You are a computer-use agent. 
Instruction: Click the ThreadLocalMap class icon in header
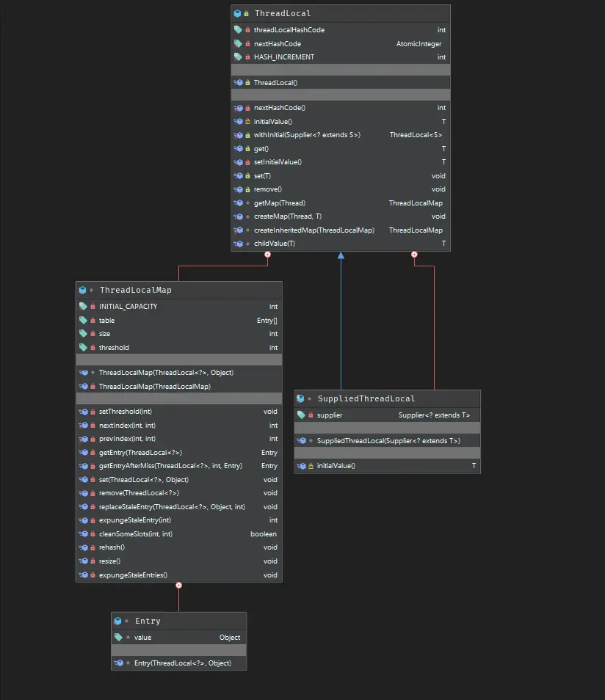pos(82,290)
